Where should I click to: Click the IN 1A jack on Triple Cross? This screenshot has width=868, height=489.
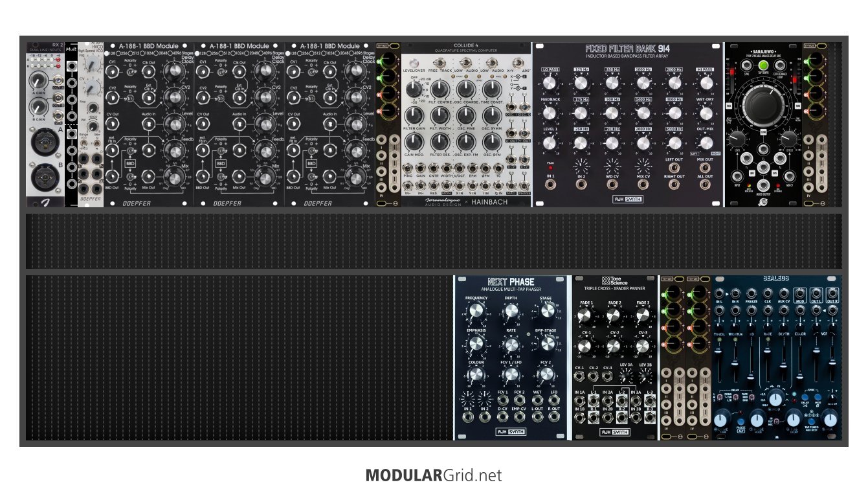click(x=580, y=401)
